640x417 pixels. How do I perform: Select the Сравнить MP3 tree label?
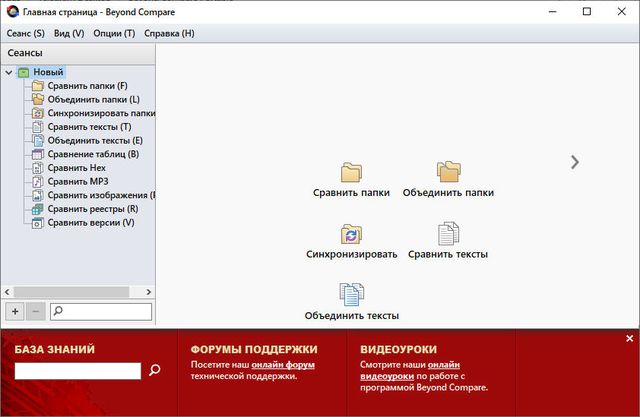(x=78, y=182)
